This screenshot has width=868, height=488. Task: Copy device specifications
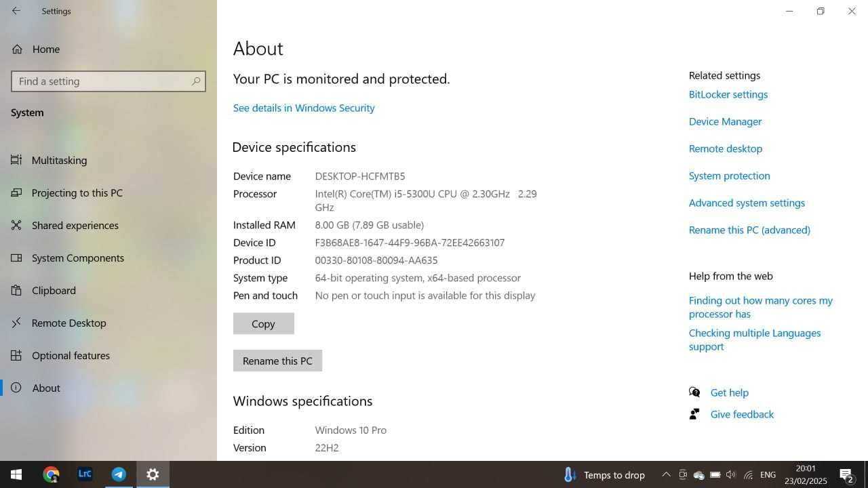[264, 323]
